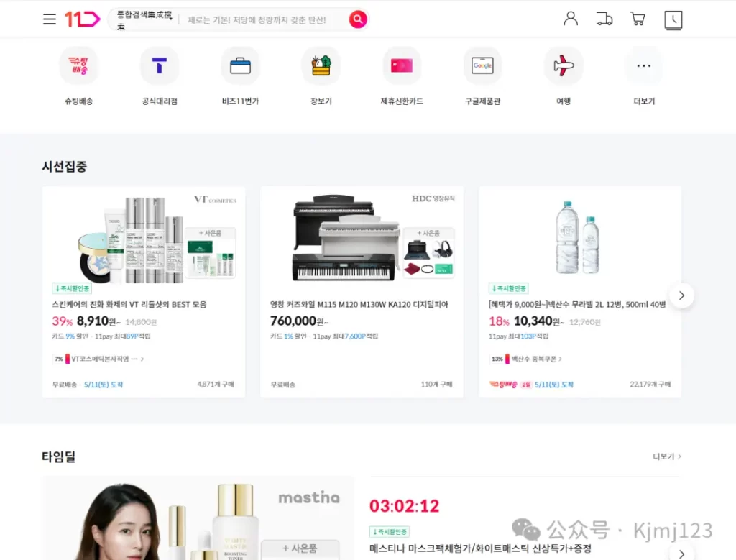
Task: Go to the 11st logo home
Action: tap(83, 19)
